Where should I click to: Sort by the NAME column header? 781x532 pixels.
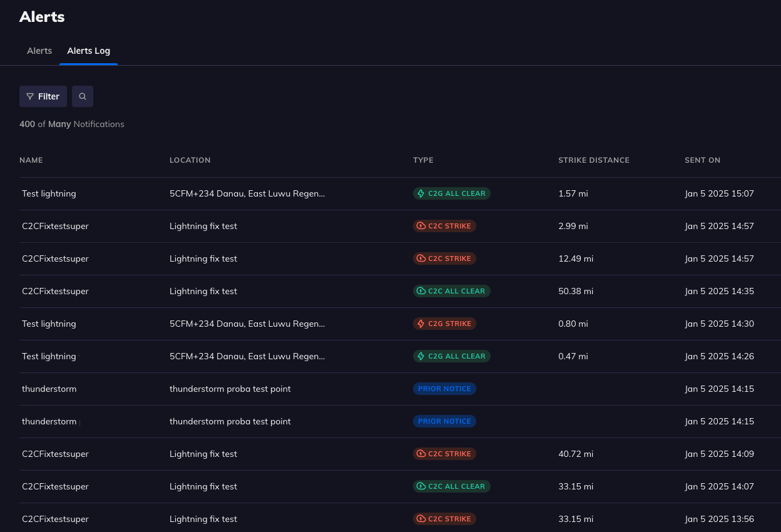pyautogui.click(x=31, y=160)
